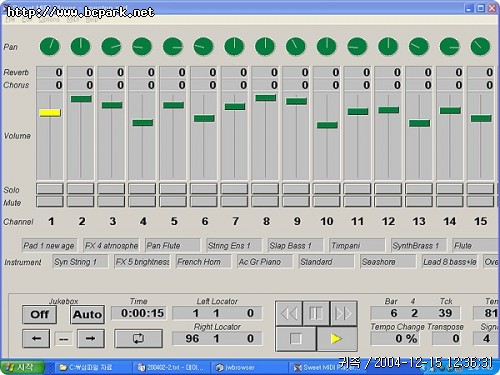Mute channel 15

tap(480, 201)
